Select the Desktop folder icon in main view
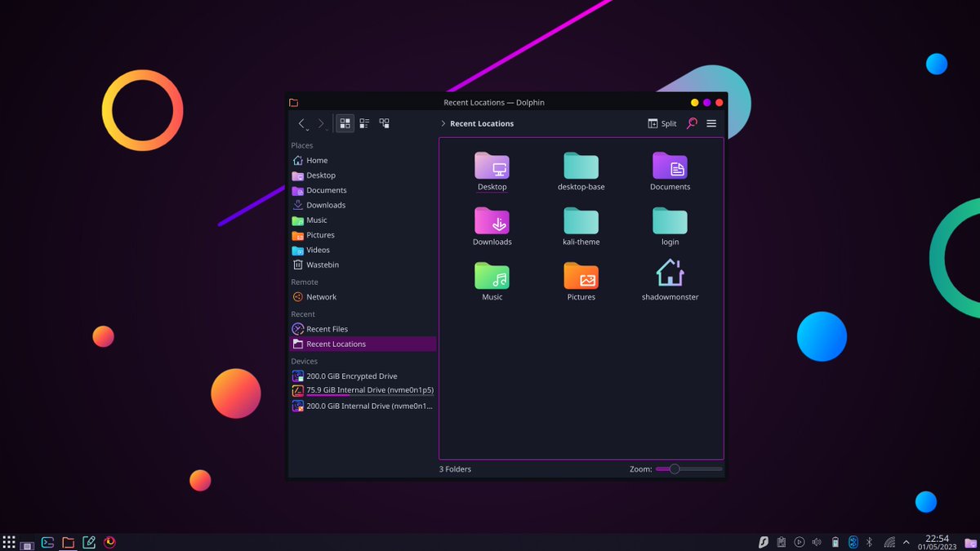 click(492, 166)
